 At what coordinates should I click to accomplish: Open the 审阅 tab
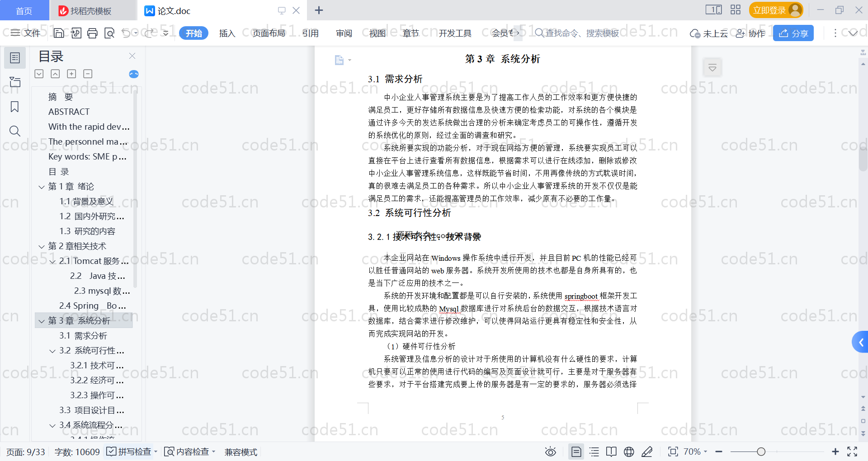point(344,33)
